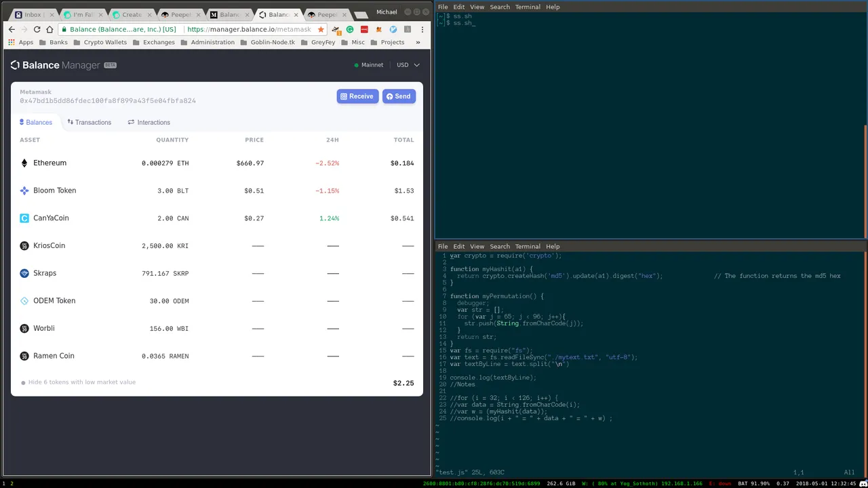Click the ODEM Token asset icon

coord(24,300)
